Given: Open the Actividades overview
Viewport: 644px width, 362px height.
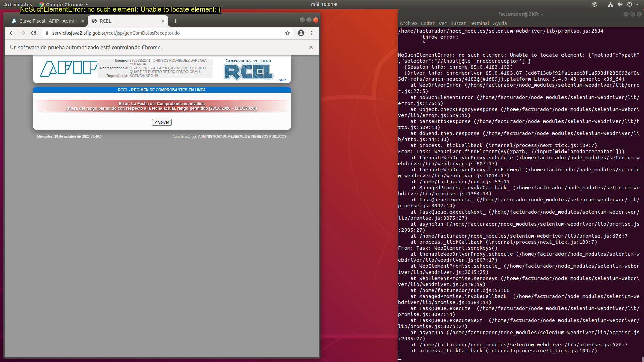Looking at the screenshot, I should (x=18, y=4).
